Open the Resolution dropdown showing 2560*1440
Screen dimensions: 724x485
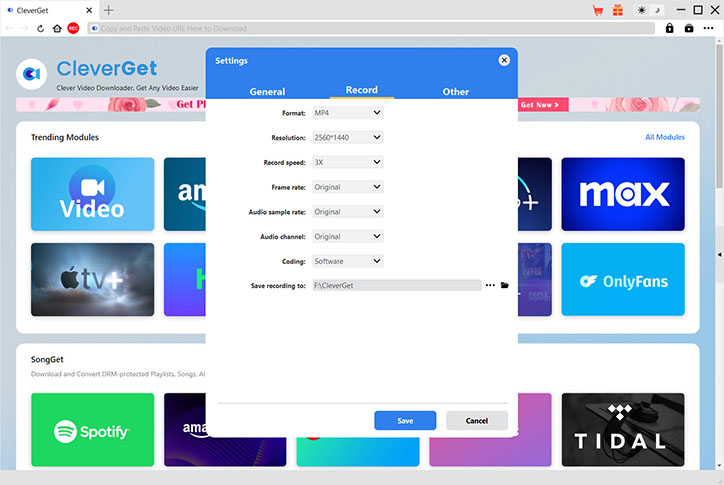[x=348, y=138]
